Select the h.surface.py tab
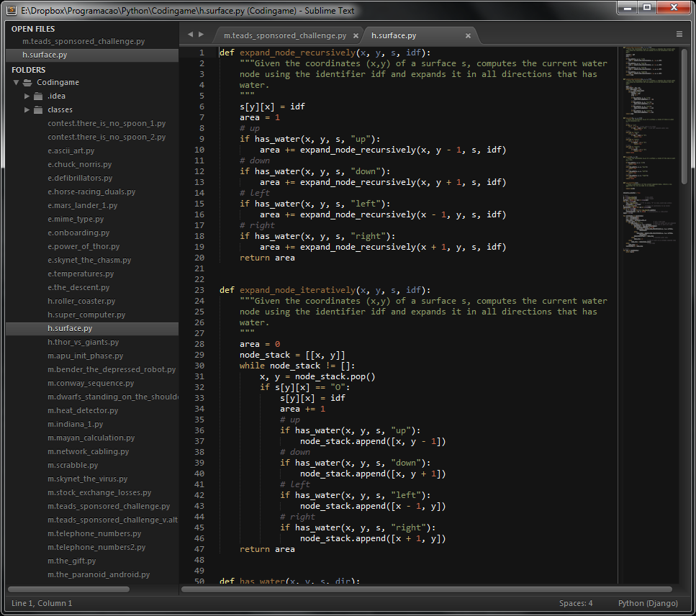The height and width of the screenshot is (616, 696). pos(394,35)
